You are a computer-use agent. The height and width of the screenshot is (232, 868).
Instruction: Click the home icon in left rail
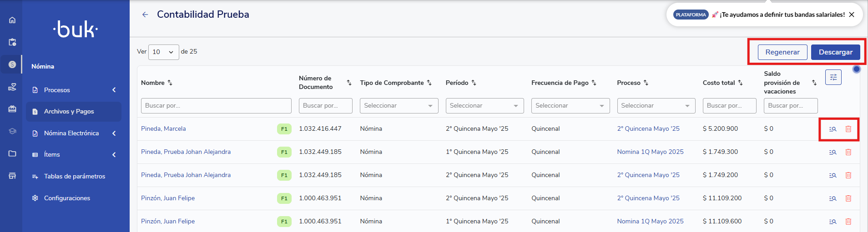12,20
